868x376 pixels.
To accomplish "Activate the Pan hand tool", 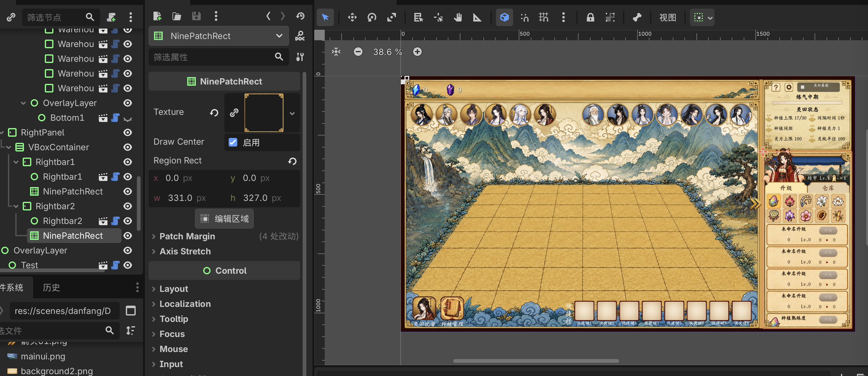I will 458,17.
